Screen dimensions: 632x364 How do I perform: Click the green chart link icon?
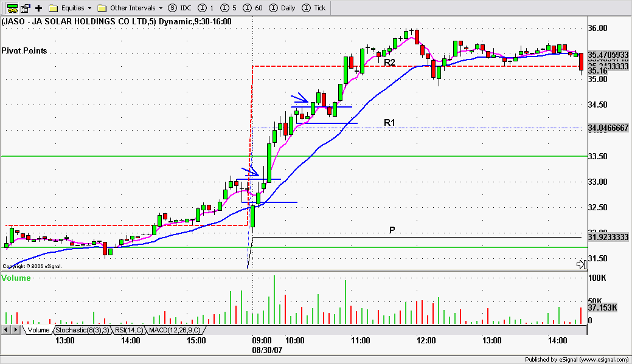point(13,8)
